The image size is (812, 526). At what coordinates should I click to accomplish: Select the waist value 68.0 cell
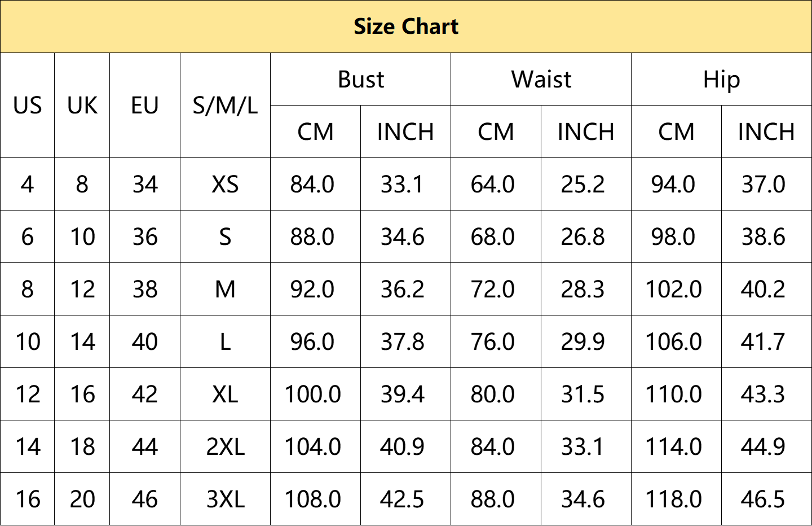pos(493,237)
